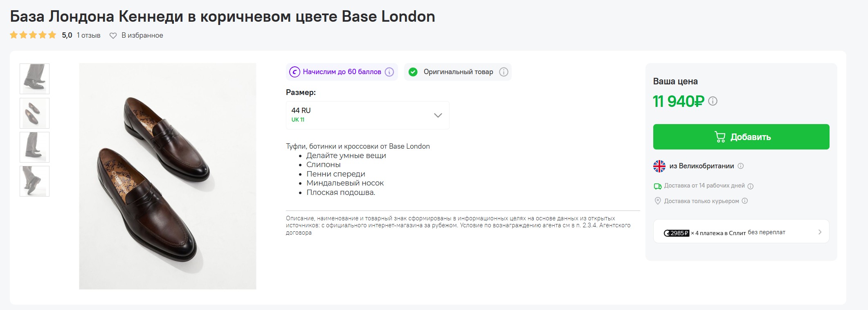868x310 pixels.
Task: Click the green Добавить button
Action: pos(741,137)
